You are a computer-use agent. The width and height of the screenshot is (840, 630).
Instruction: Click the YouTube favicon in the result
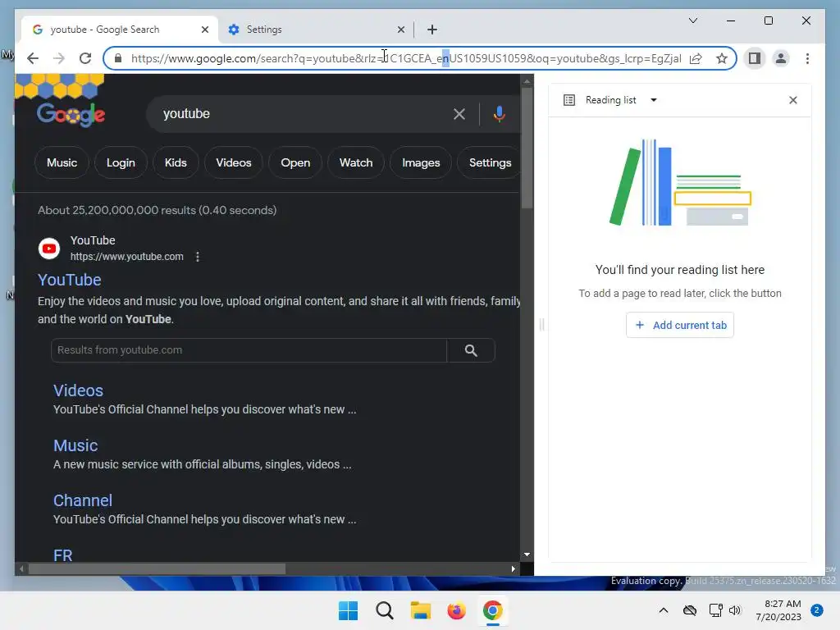coord(49,249)
